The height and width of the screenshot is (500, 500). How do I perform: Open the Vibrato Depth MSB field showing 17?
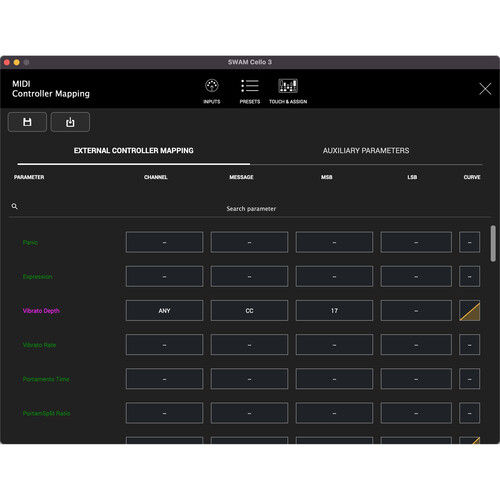click(334, 311)
